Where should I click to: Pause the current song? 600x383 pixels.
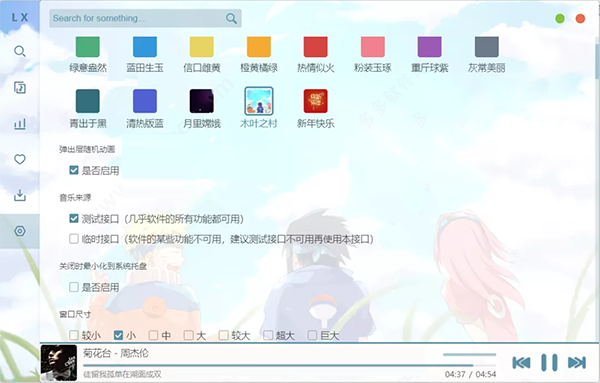tap(549, 362)
